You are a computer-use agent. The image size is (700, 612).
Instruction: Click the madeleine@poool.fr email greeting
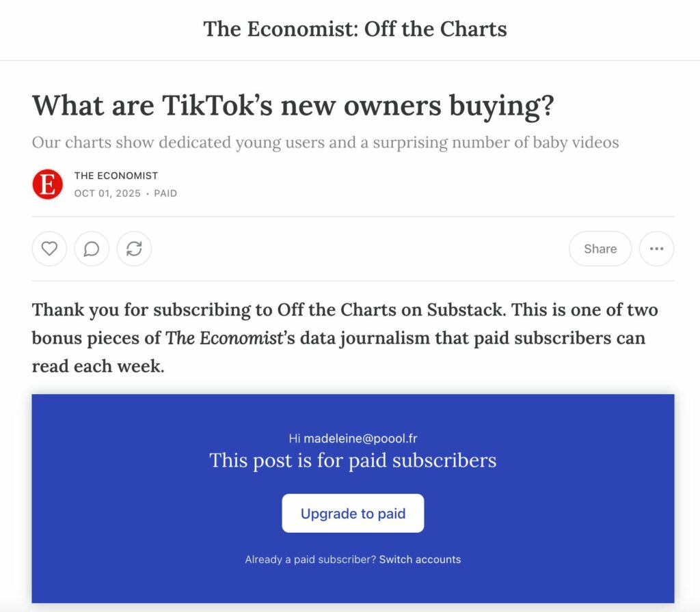point(353,439)
